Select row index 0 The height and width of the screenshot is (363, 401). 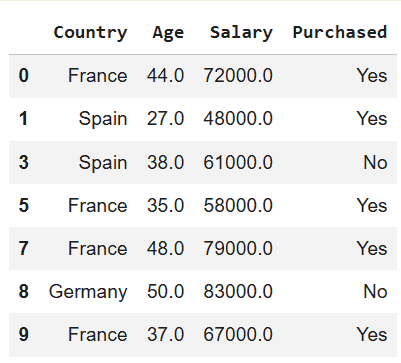[24, 75]
